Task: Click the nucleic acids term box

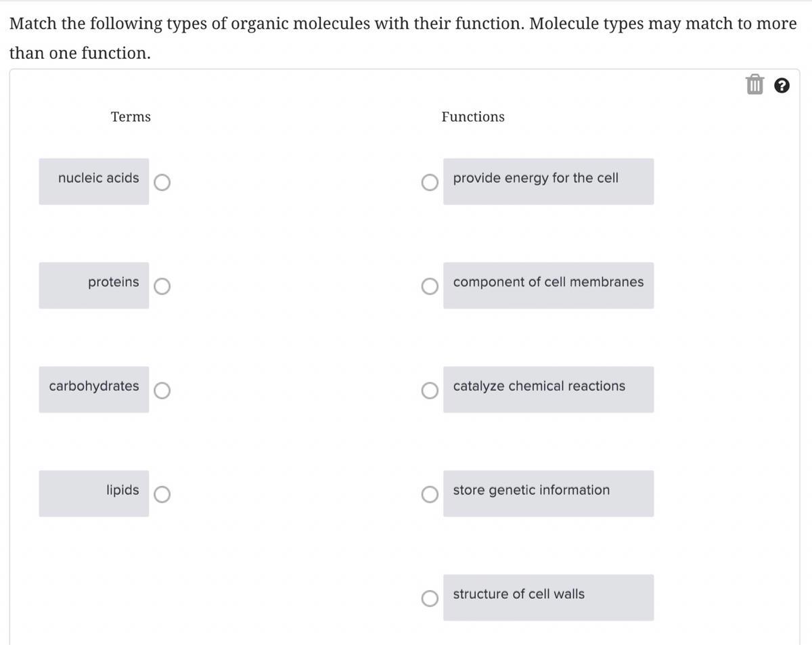Action: coord(94,181)
